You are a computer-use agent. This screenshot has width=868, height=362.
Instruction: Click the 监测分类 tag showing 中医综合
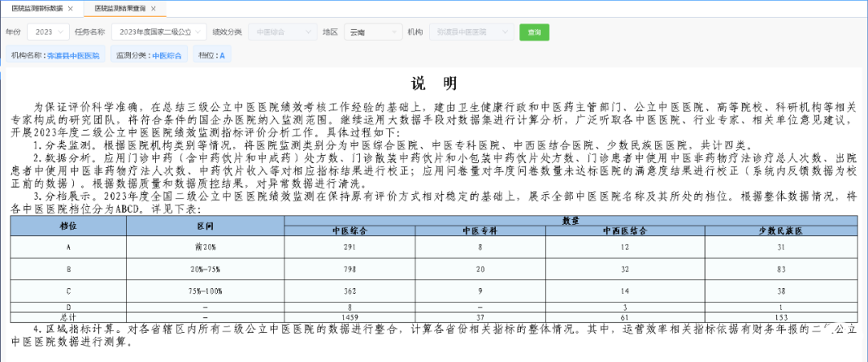coord(149,55)
